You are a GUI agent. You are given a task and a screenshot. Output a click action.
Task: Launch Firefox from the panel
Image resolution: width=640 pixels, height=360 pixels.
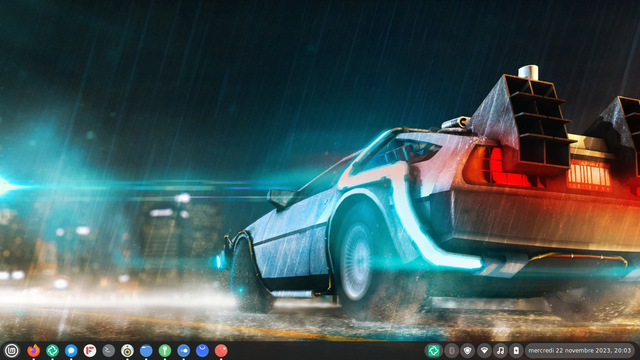click(x=33, y=350)
